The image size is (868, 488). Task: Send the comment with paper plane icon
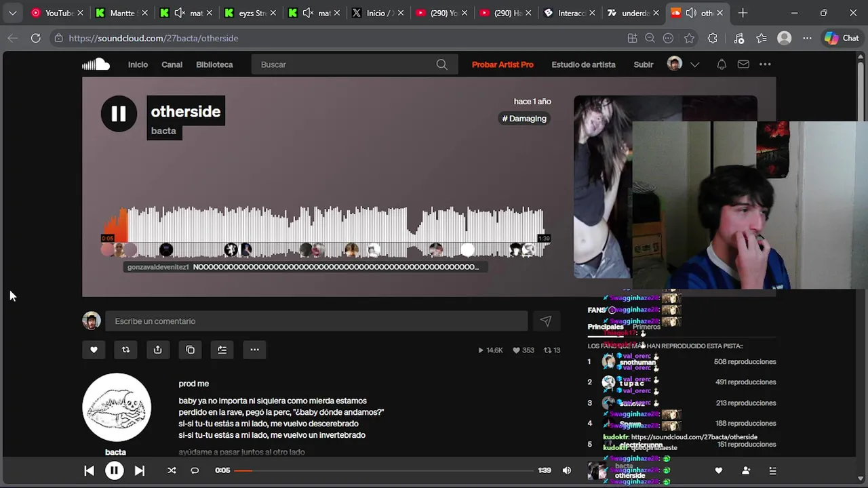click(546, 321)
